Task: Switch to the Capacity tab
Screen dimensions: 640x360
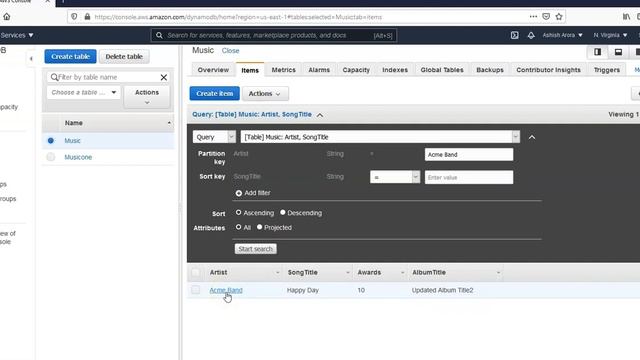Action: [x=356, y=70]
